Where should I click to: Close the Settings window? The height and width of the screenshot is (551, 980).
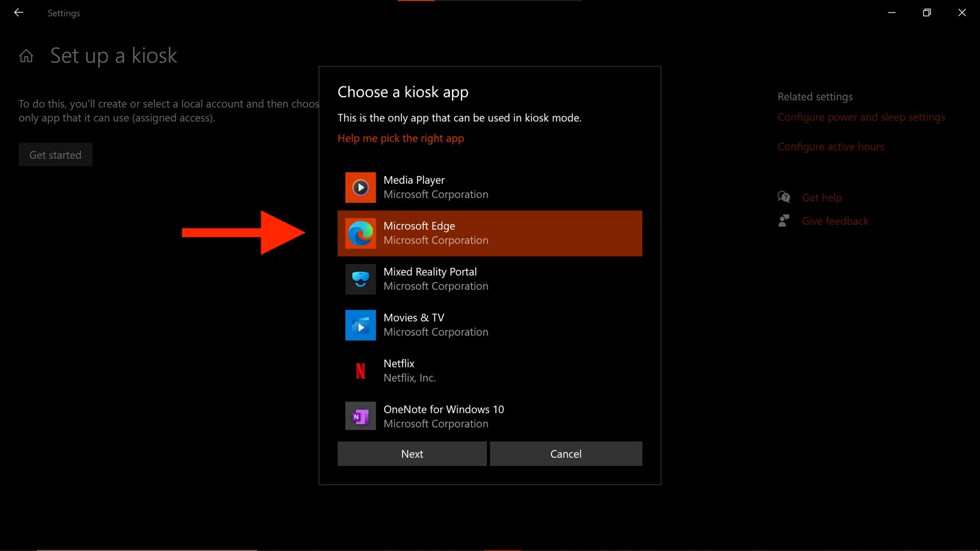click(x=962, y=12)
